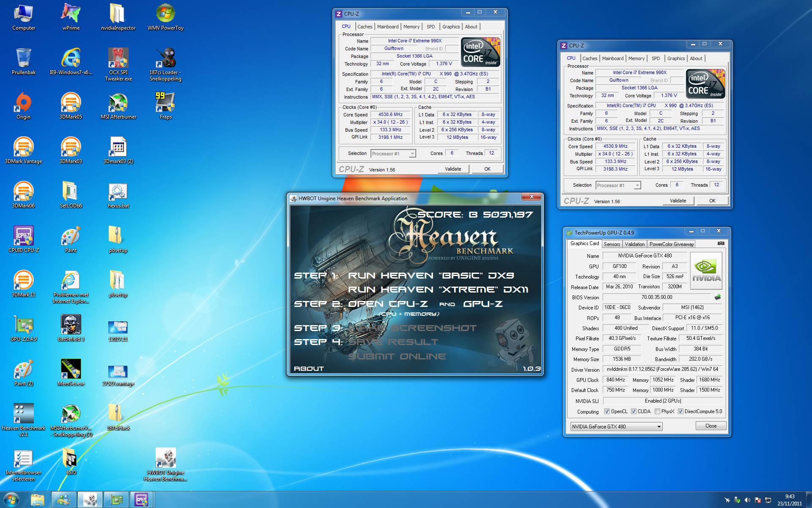Click ABOUT in the Heaven benchmark window
Viewport: 812px width, 508px height.
pyautogui.click(x=309, y=369)
